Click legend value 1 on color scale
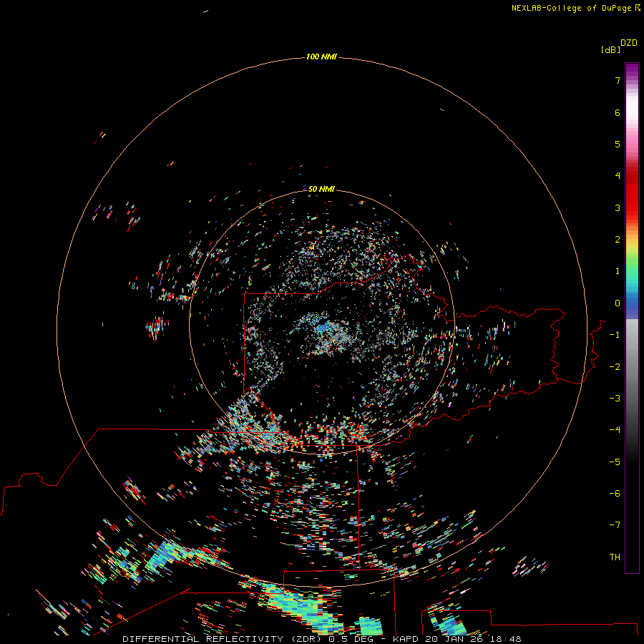Screen dimensions: 644x644 click(618, 271)
